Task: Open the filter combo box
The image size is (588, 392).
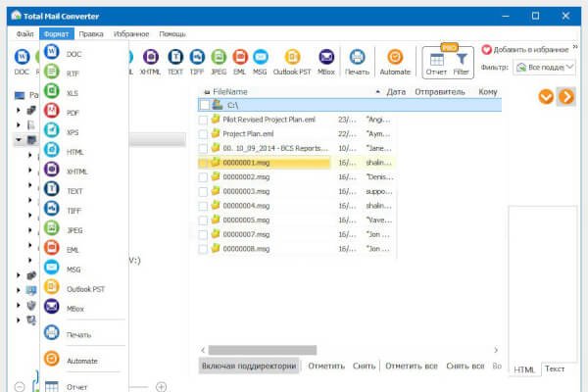Action: click(x=544, y=68)
